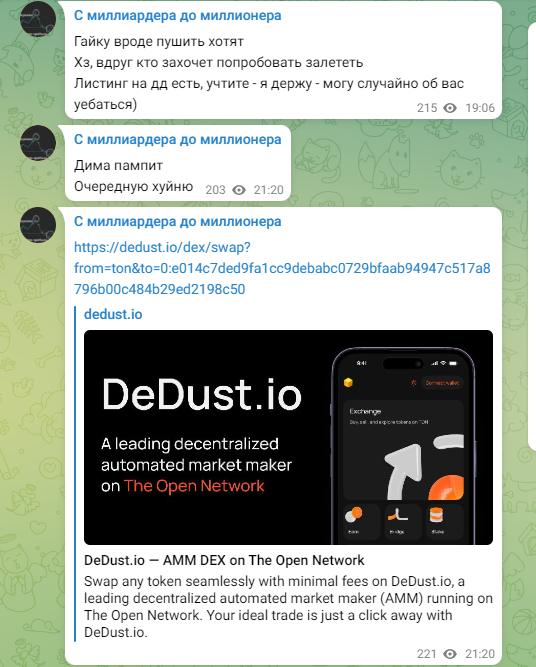The height and width of the screenshot is (667, 536).
Task: Click channel name above 'Гайку вроде пушить хотят'
Action: coord(177,15)
